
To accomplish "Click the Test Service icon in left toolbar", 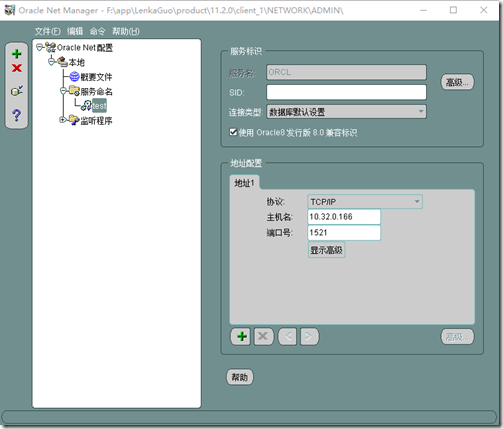I will (17, 91).
